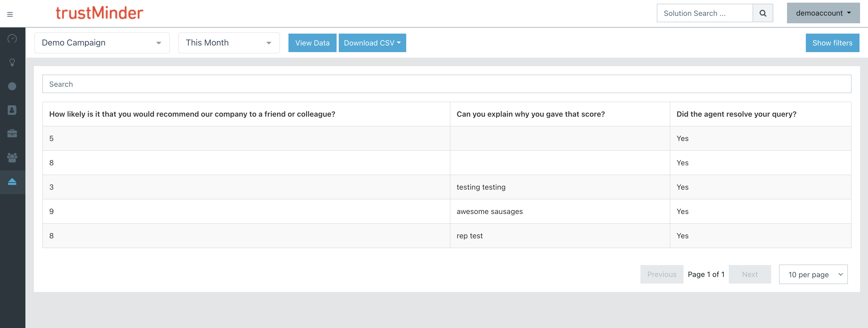Click the Previous page button
868x328 pixels.
click(x=661, y=275)
